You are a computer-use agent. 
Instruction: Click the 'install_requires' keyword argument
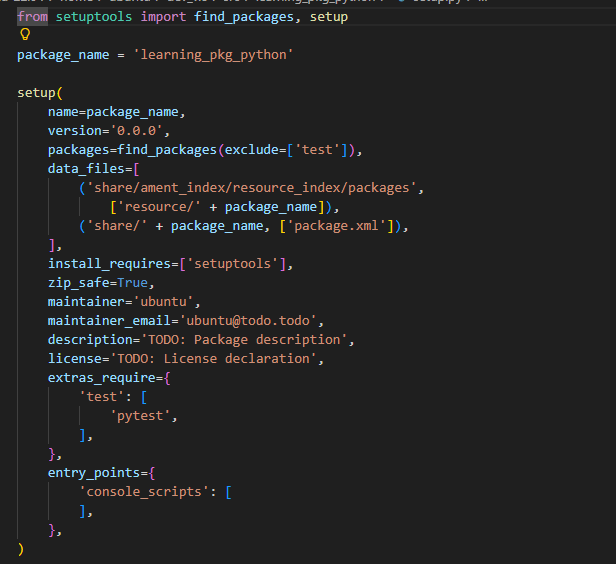[x=109, y=264]
